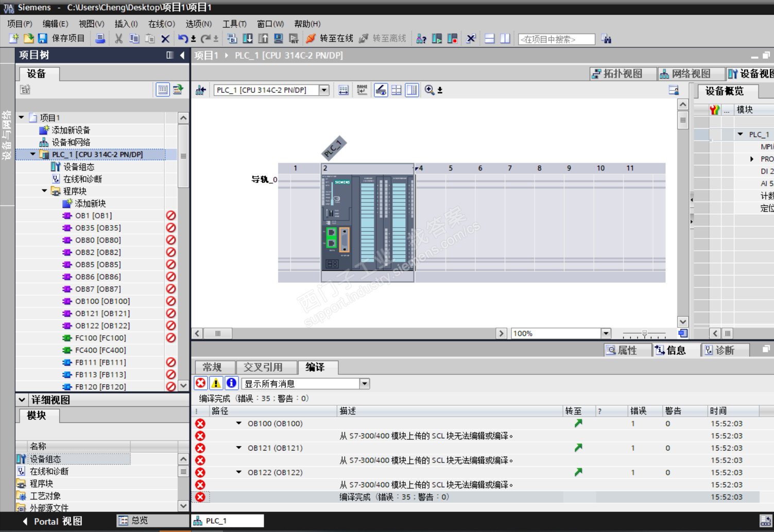The width and height of the screenshot is (774, 532).
Task: Click the Save project (保存项目) button
Action: pos(62,39)
